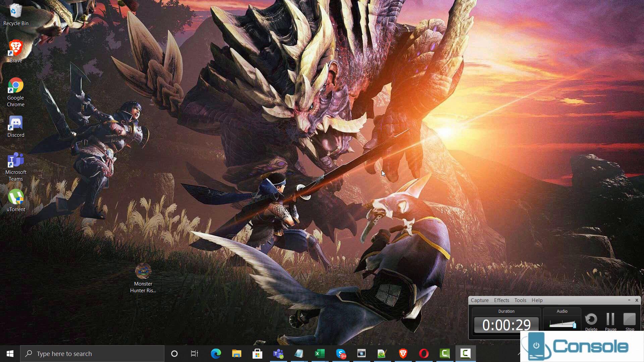This screenshot has height=362, width=644.
Task: Click the taskbar search box
Action: point(92,354)
